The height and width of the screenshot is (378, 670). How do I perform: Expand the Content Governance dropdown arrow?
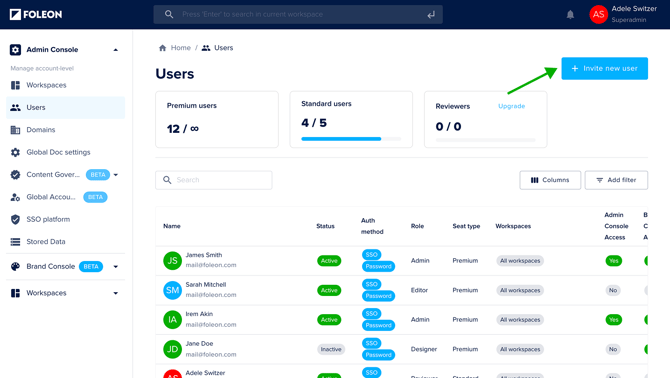(116, 175)
